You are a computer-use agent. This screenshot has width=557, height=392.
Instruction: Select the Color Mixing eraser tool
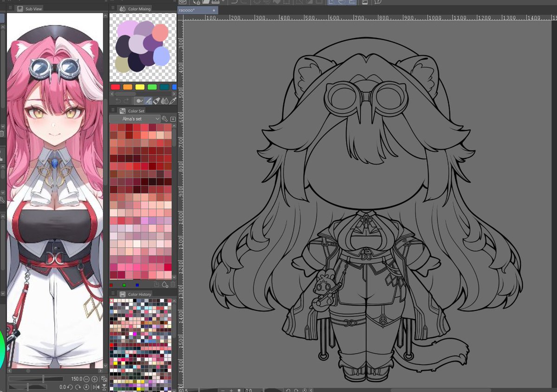coord(156,101)
